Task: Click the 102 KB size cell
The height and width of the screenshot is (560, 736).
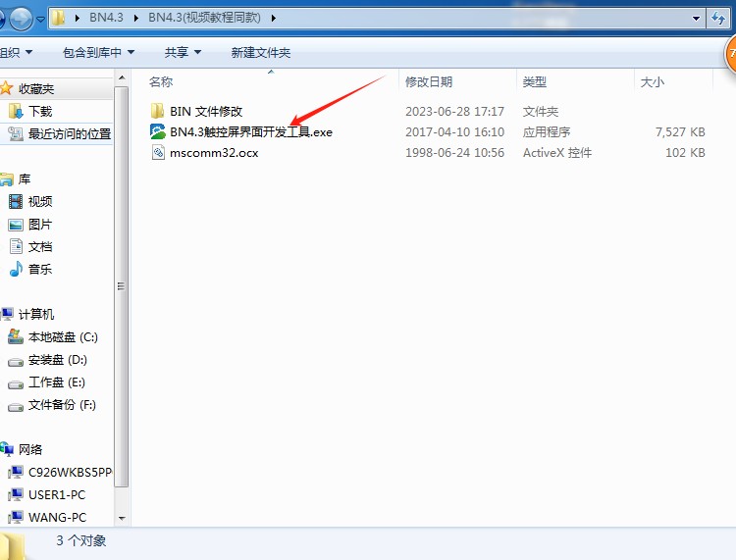Action: (685, 152)
